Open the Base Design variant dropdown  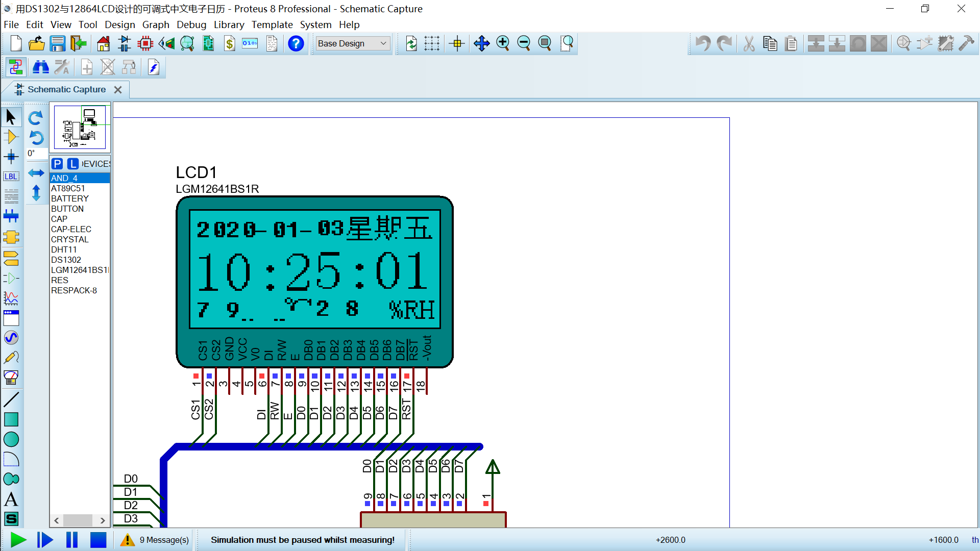coord(353,43)
